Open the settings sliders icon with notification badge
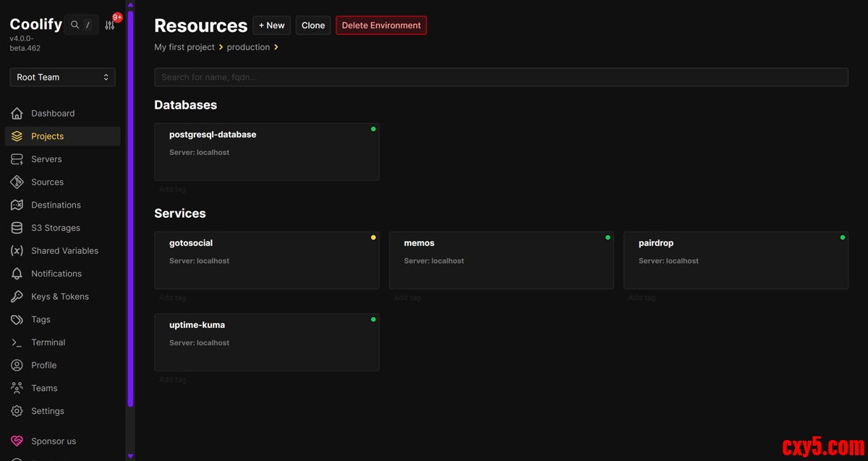 (x=110, y=25)
